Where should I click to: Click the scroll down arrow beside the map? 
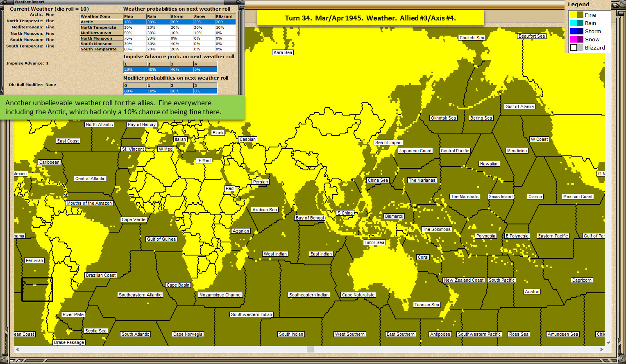608,343
